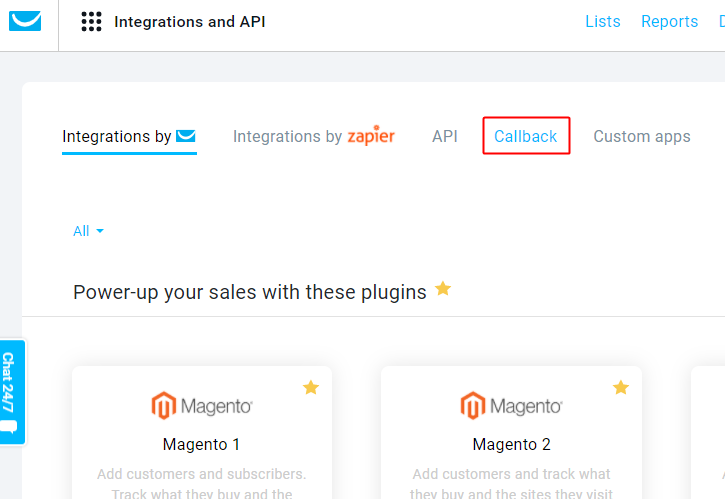Screen dimensions: 725x499
Task: Click the Integrations and API title
Action: coord(190,22)
